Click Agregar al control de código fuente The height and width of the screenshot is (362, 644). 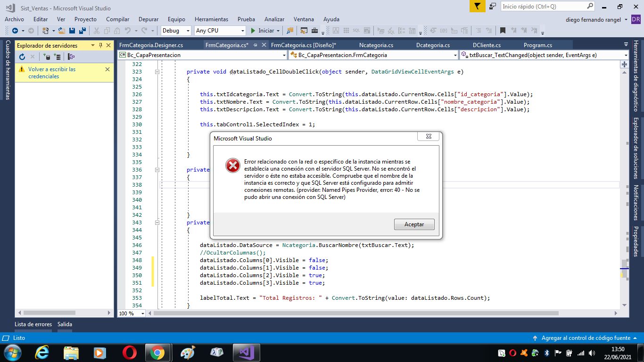pyautogui.click(x=585, y=338)
